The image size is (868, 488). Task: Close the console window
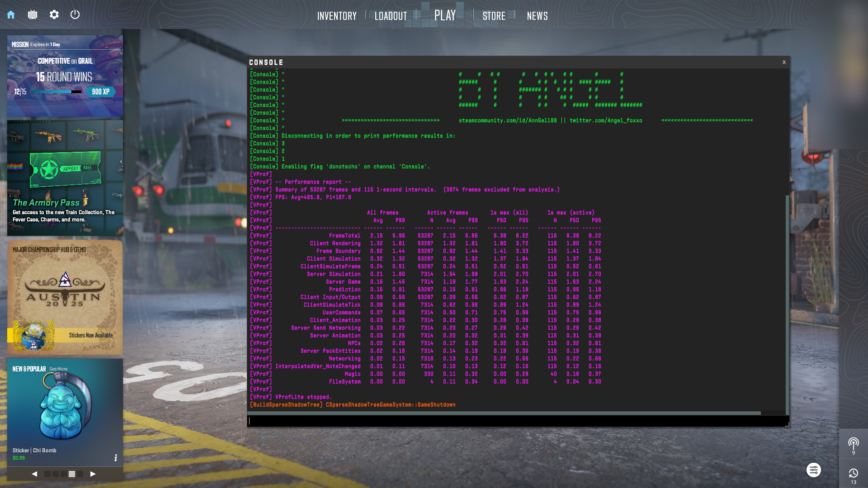click(x=784, y=62)
